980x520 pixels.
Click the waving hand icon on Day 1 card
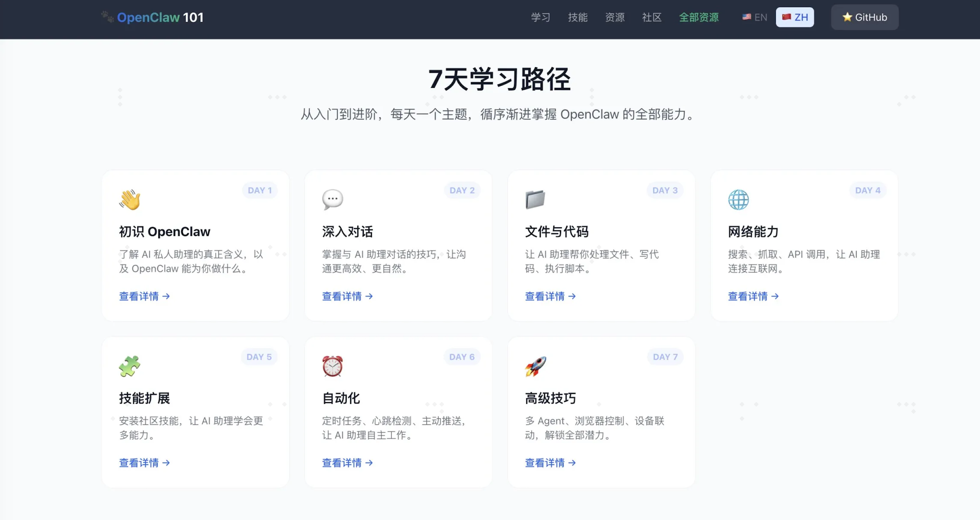click(x=130, y=200)
